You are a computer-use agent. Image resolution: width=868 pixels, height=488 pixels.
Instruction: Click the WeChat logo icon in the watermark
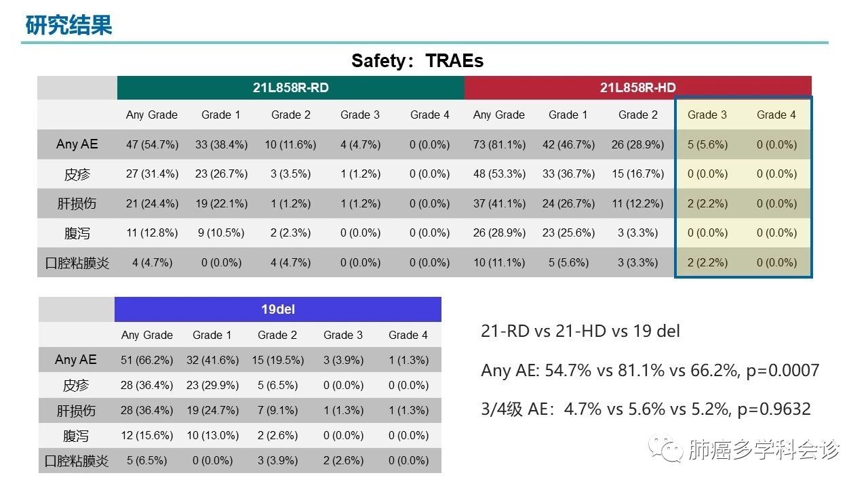tap(664, 448)
